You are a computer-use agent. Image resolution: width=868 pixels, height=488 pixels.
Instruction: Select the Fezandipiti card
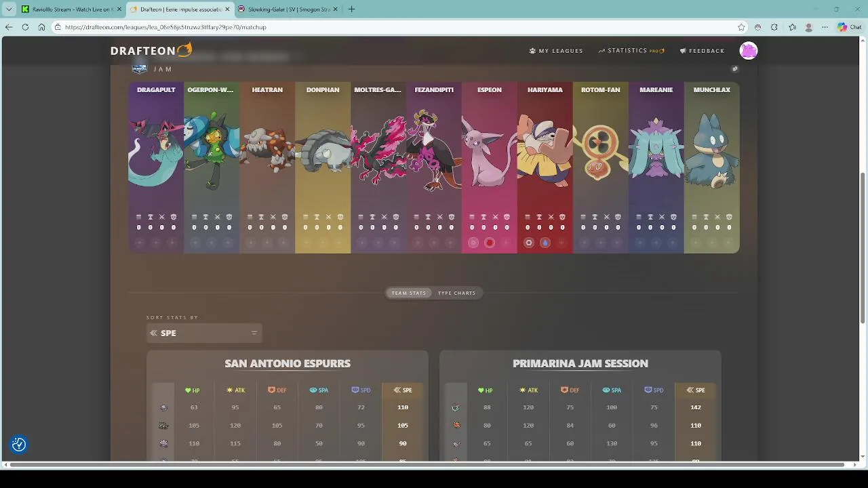[x=434, y=167]
